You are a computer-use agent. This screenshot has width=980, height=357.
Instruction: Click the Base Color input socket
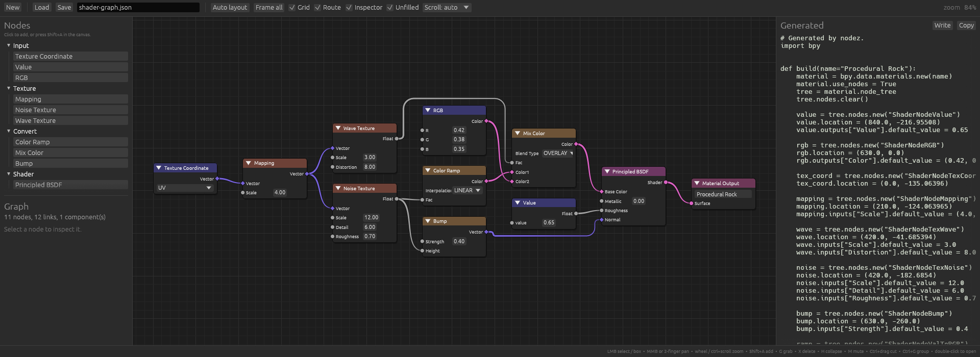pos(602,192)
